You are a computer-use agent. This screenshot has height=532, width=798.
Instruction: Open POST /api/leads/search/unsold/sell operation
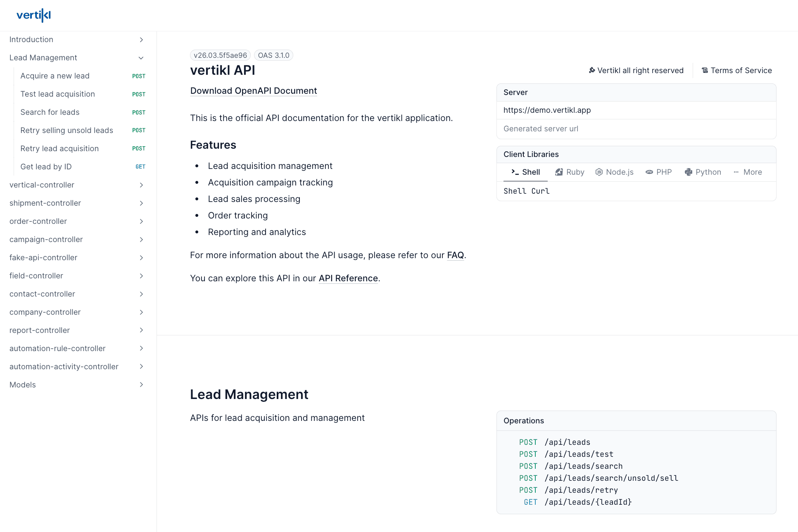point(598,478)
